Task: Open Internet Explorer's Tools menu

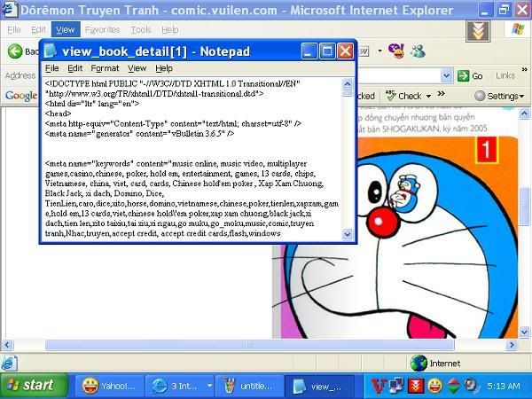Action: click(x=141, y=30)
